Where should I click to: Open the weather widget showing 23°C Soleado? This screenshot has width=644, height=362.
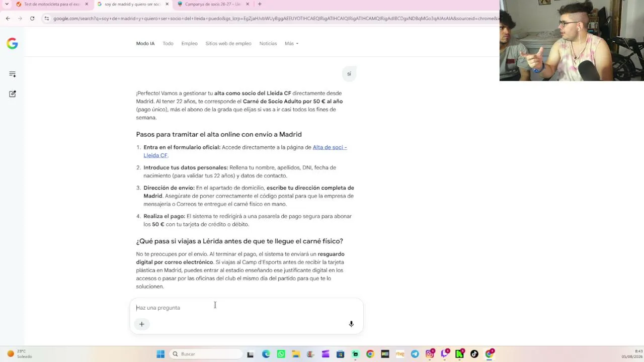click(20, 354)
